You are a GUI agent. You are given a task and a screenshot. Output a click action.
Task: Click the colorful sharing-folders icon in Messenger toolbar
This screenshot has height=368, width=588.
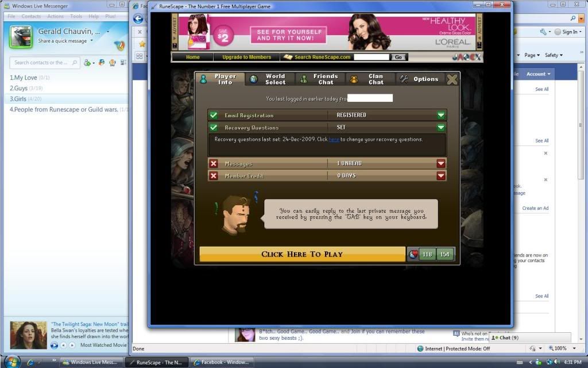pyautogui.click(x=101, y=63)
